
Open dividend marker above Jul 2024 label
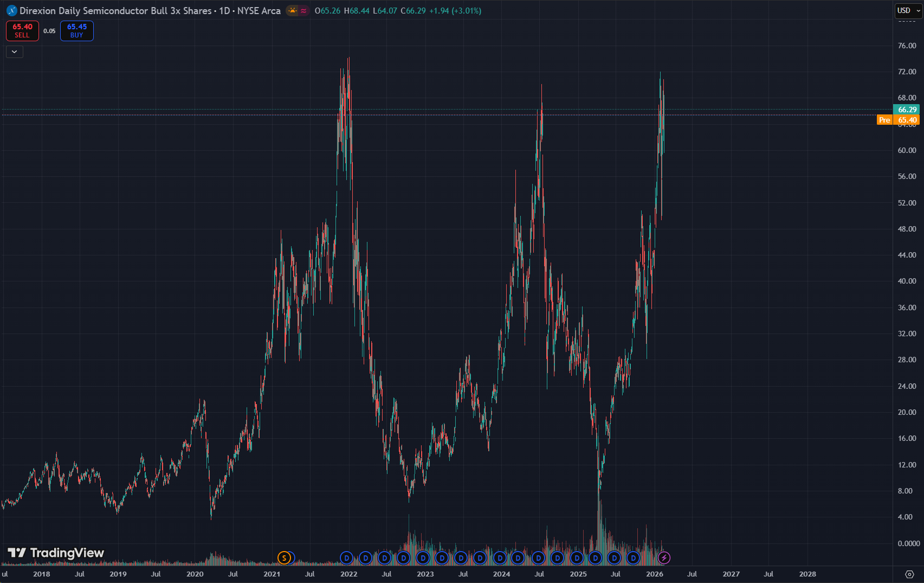[538, 558]
